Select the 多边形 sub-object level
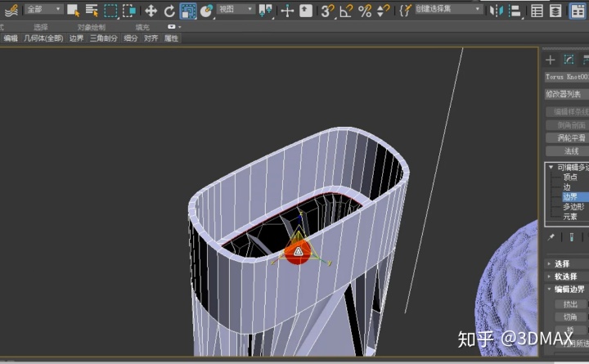 click(573, 207)
